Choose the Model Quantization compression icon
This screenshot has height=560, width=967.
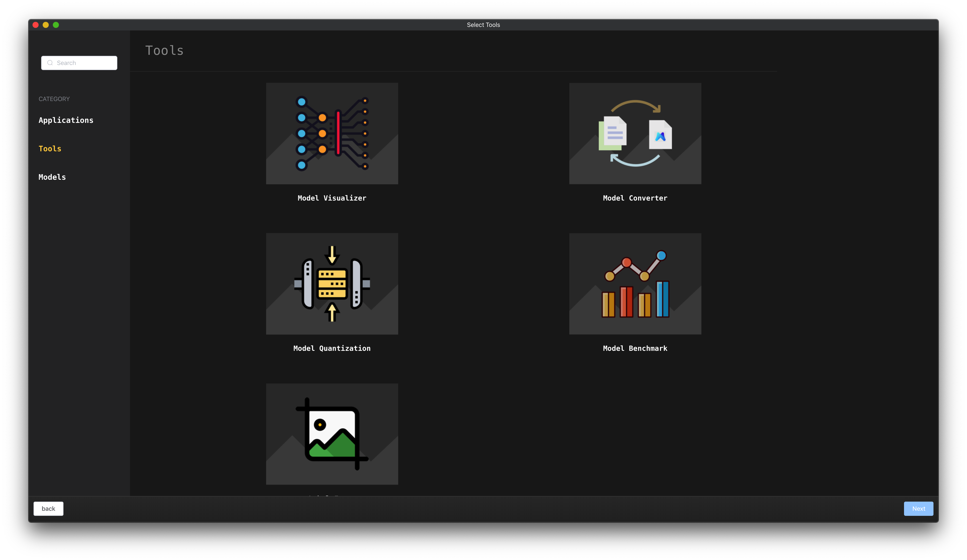332,284
